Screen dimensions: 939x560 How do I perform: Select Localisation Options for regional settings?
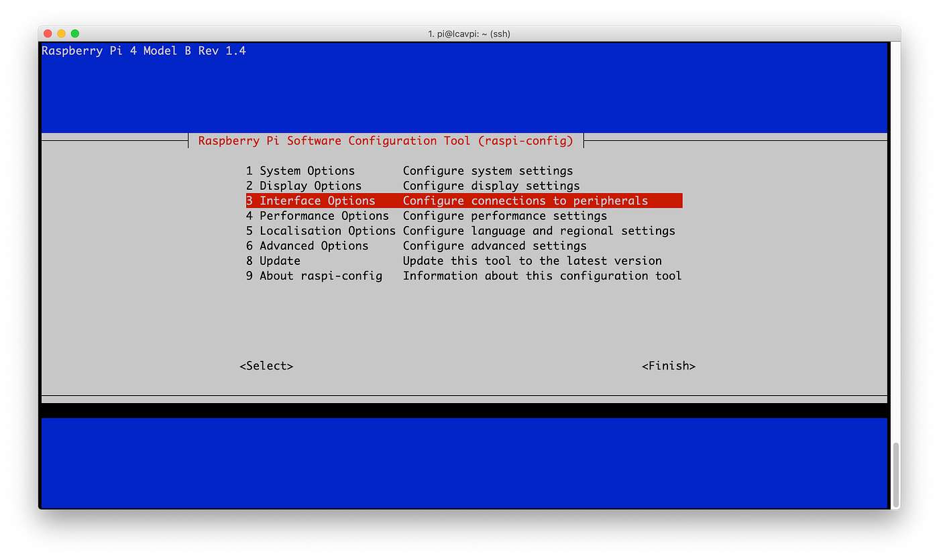(321, 230)
